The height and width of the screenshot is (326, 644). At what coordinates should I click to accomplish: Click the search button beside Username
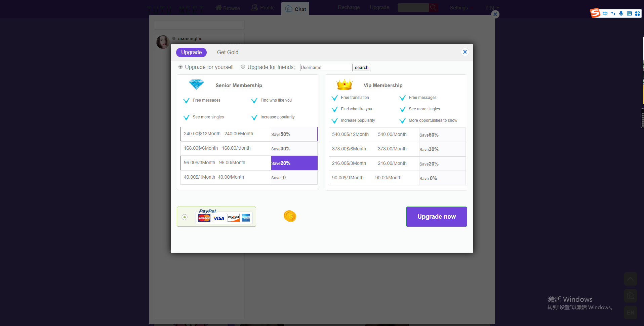point(361,68)
